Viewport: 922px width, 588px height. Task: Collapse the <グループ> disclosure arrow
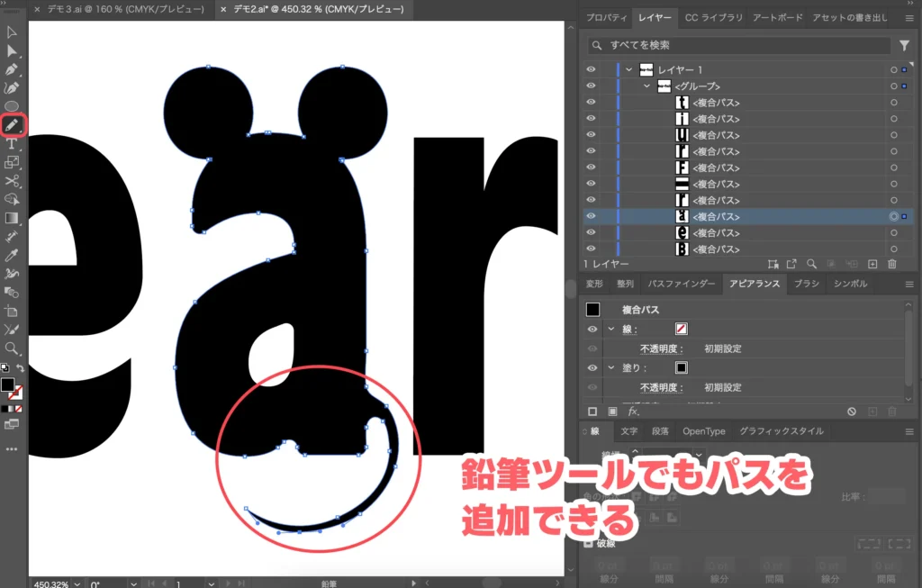point(646,86)
